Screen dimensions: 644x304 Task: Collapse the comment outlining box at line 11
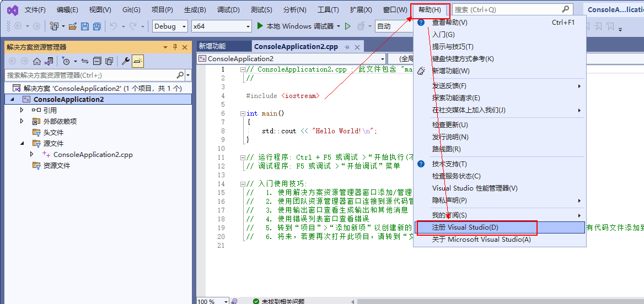pyautogui.click(x=243, y=158)
